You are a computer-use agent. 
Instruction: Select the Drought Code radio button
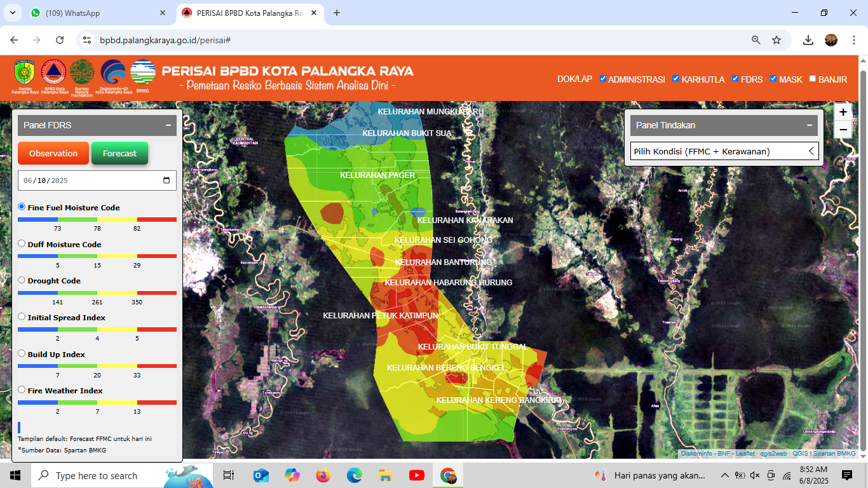pyautogui.click(x=22, y=280)
